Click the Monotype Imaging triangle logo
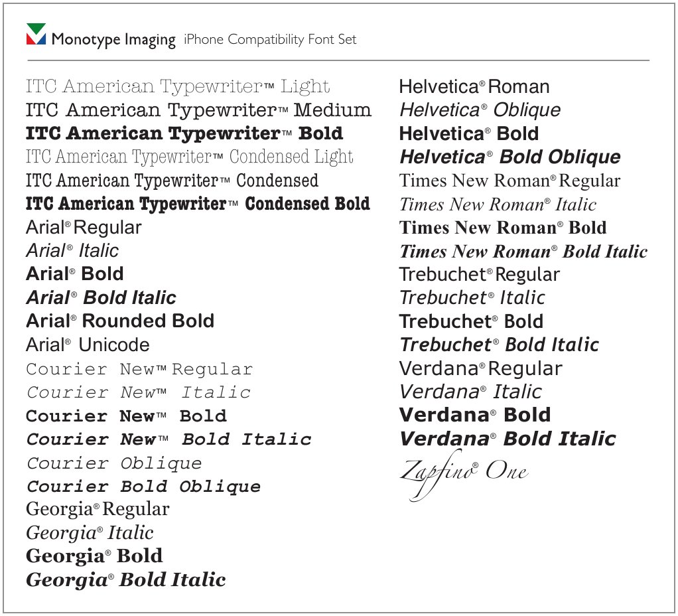This screenshot has height=616, width=678. click(x=36, y=35)
